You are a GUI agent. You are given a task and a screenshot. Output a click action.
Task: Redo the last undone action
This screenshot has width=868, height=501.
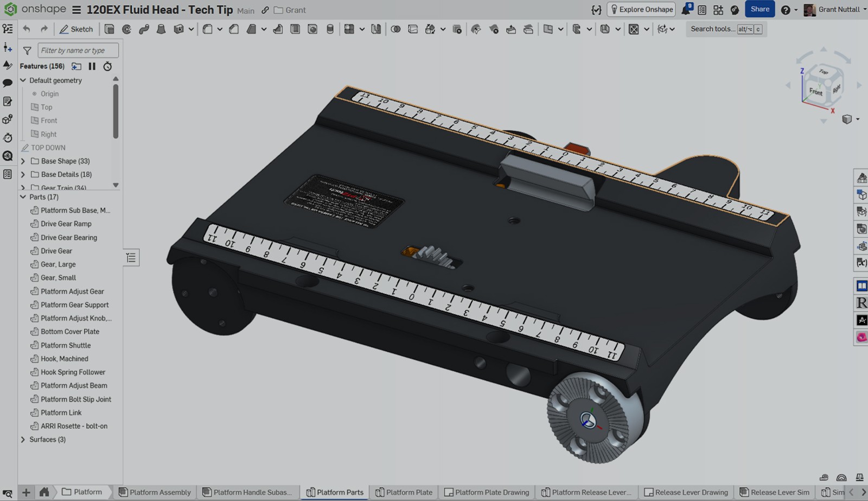(44, 29)
